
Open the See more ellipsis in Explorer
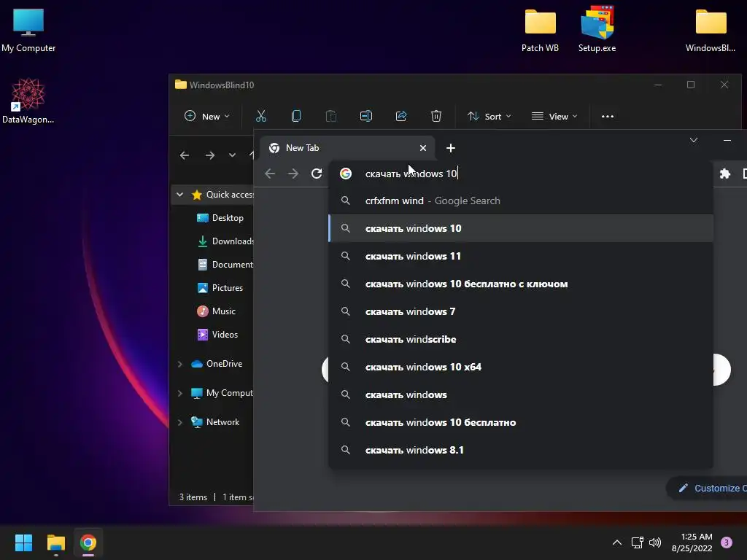[608, 116]
